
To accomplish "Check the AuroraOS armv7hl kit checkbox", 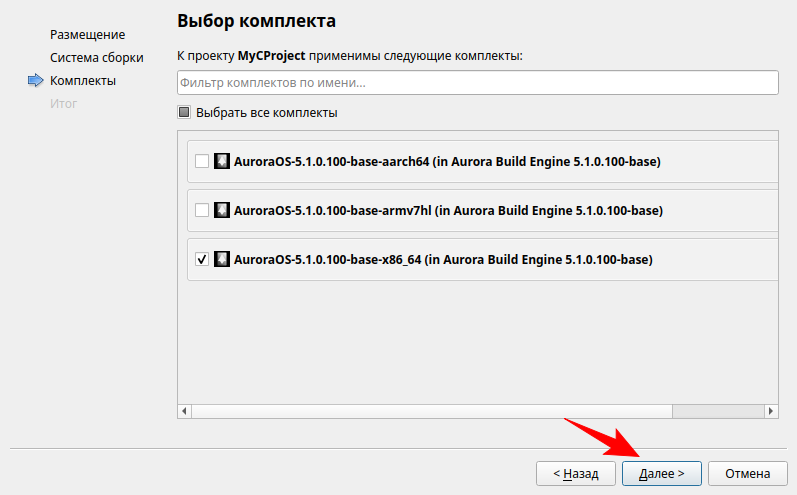I will click(x=202, y=210).
